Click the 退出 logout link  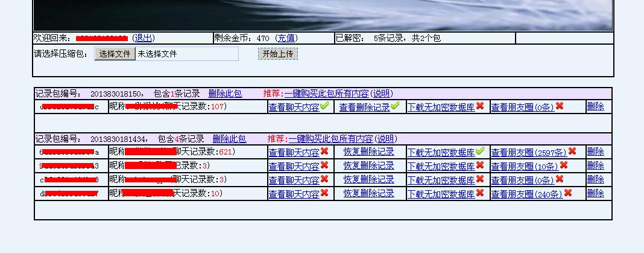(x=144, y=38)
